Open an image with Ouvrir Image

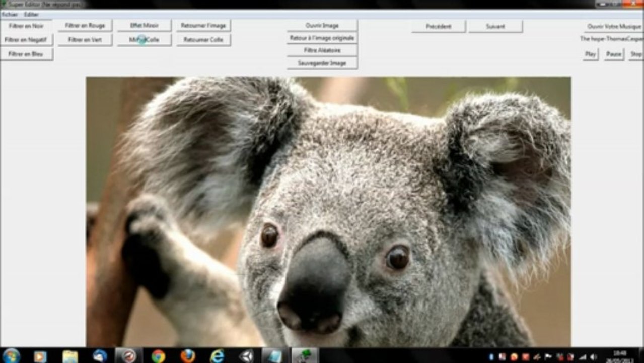click(322, 25)
